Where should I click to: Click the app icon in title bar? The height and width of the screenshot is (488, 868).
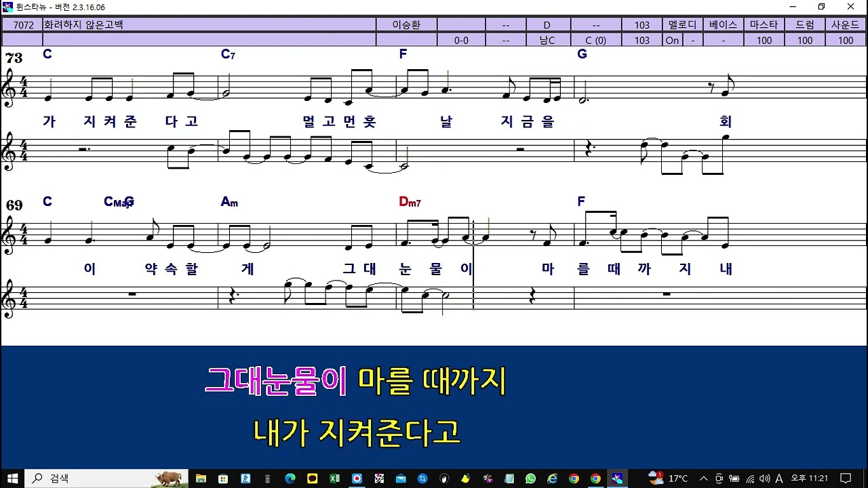pyautogui.click(x=7, y=7)
